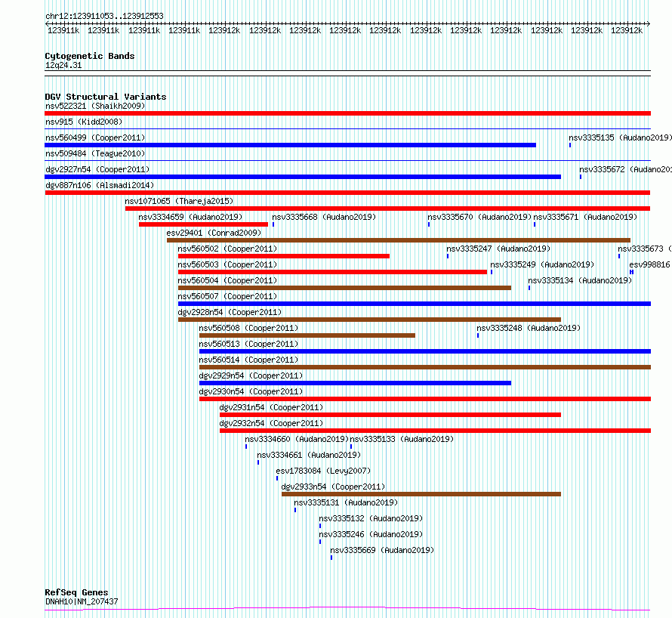
Task: Open the Cytogenetic Bands track title
Action: tap(90, 56)
